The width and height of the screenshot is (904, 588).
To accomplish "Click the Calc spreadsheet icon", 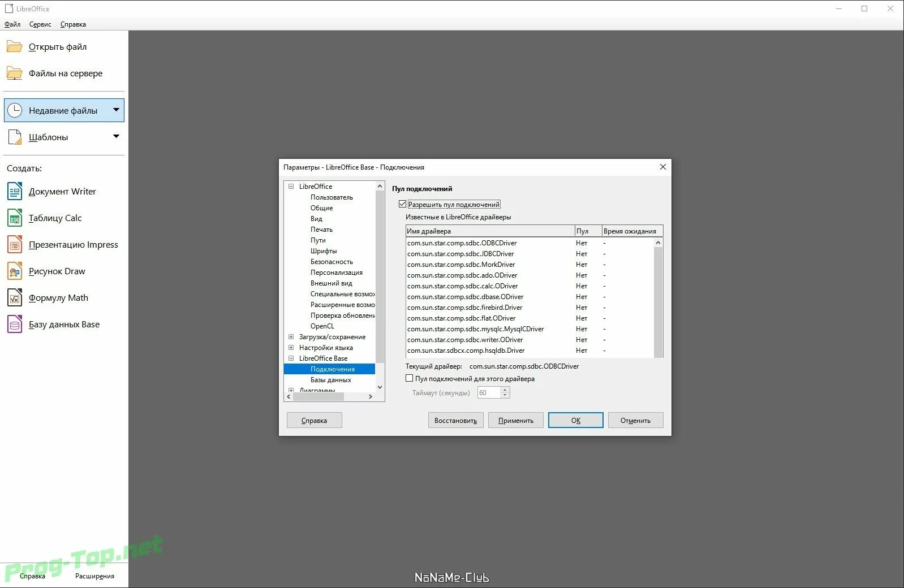I will [x=15, y=218].
